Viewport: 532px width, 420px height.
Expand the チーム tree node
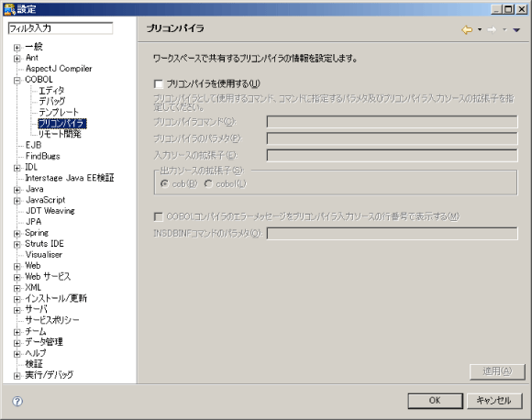[17, 332]
